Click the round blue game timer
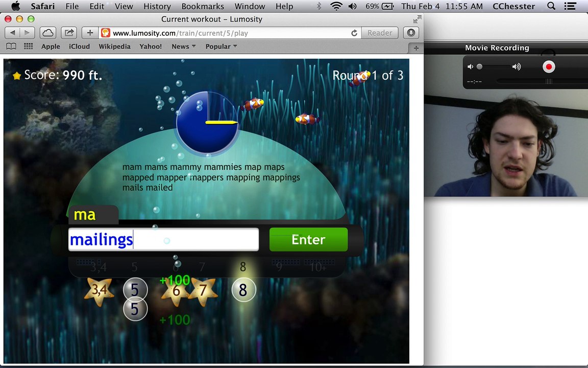This screenshot has width=588, height=368. (207, 123)
